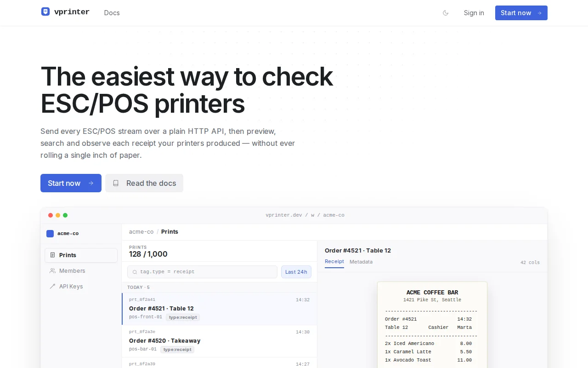This screenshot has height=368, width=588.
Task: Open the Docs navigation link
Action: (x=112, y=13)
